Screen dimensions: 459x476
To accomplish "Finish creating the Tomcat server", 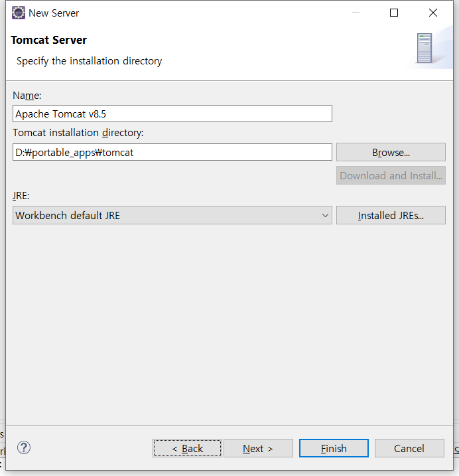I will pyautogui.click(x=334, y=448).
